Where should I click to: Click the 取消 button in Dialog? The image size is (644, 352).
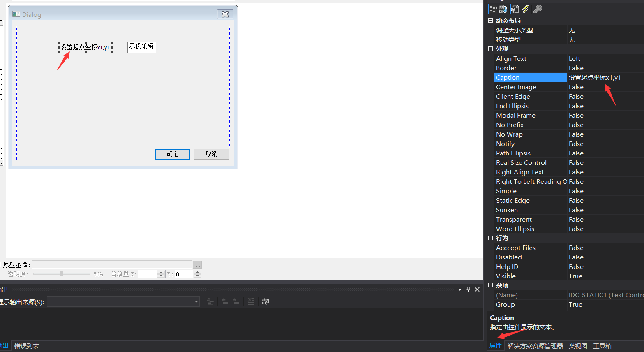(211, 154)
